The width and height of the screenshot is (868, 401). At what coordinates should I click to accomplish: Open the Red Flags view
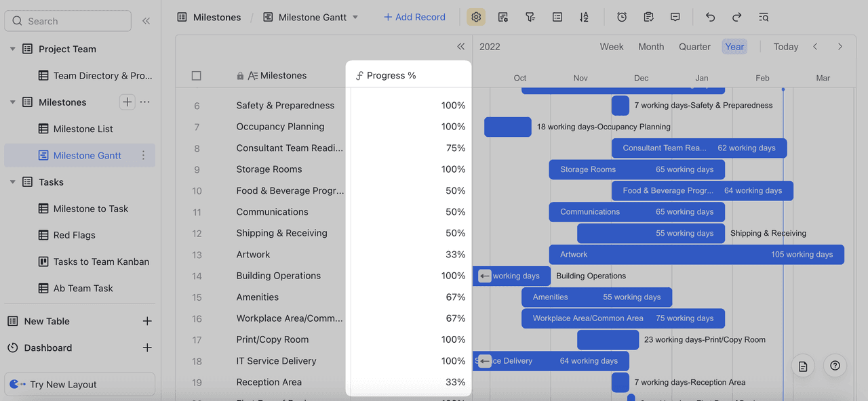[x=79, y=235]
